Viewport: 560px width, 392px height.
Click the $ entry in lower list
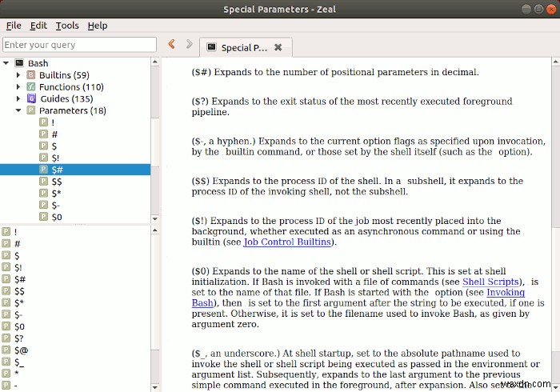point(17,256)
